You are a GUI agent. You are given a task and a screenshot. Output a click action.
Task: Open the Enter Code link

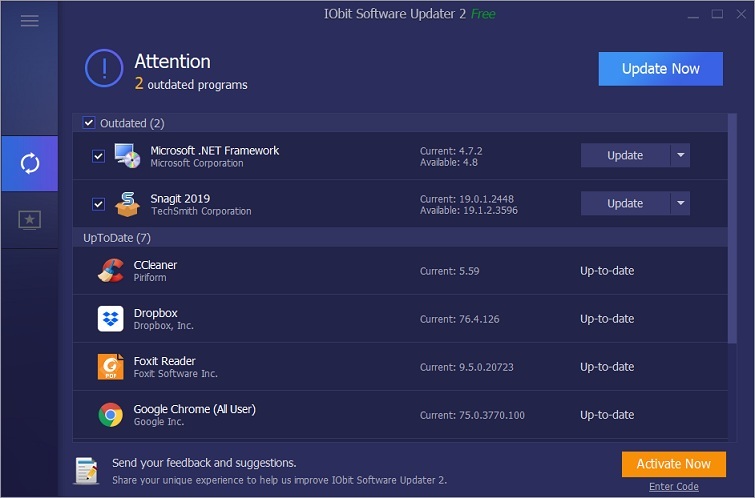click(673, 487)
